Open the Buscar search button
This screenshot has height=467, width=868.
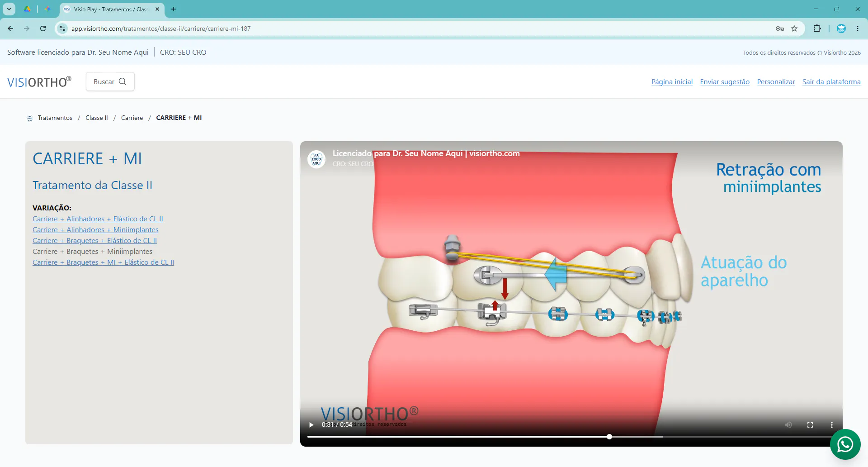click(x=110, y=81)
